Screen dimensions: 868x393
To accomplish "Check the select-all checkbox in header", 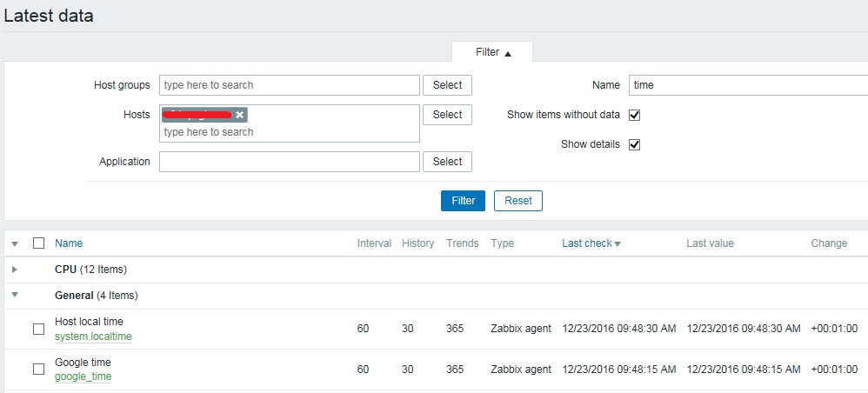I will pyautogui.click(x=38, y=243).
